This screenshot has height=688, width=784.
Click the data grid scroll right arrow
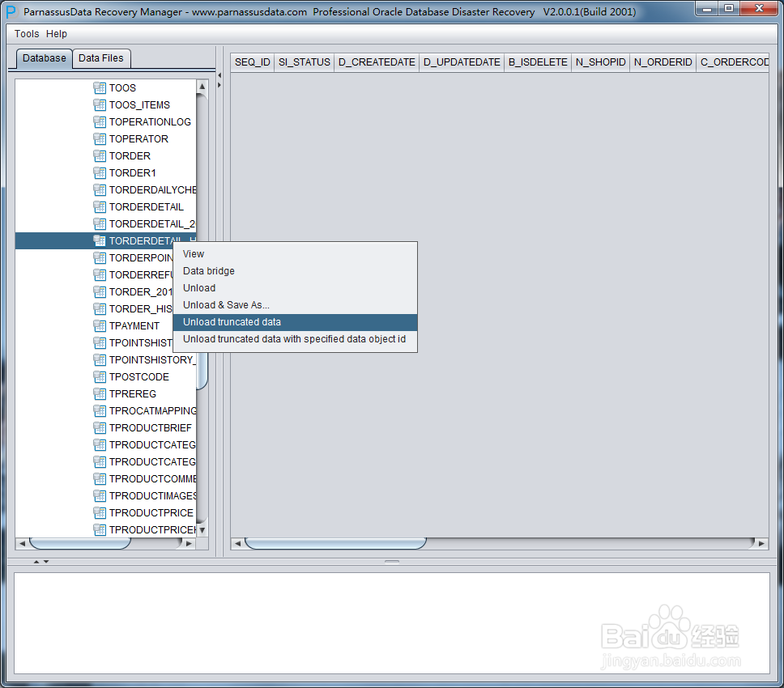761,544
